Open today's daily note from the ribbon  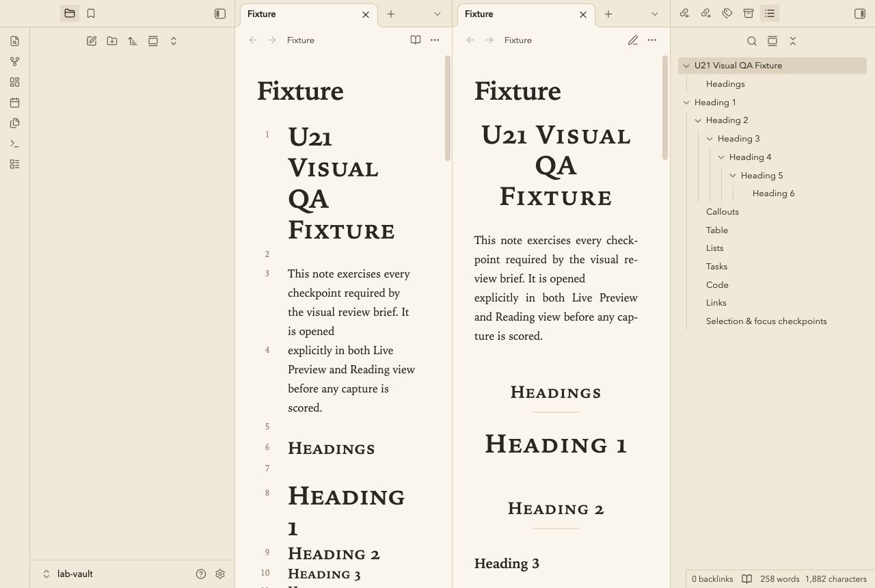pos(15,103)
